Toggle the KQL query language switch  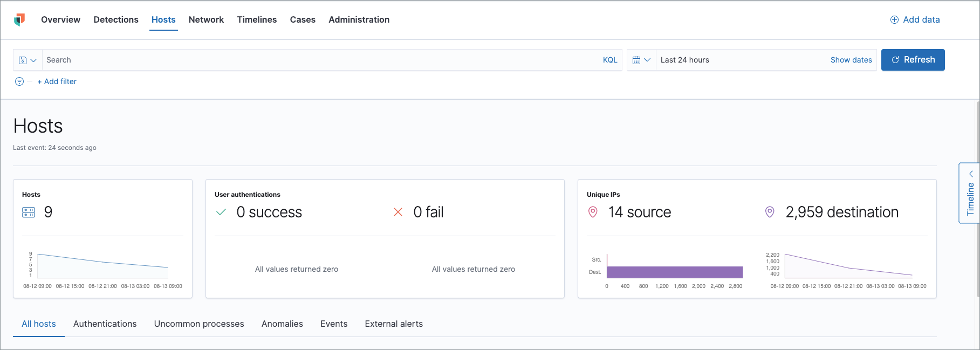pos(610,60)
